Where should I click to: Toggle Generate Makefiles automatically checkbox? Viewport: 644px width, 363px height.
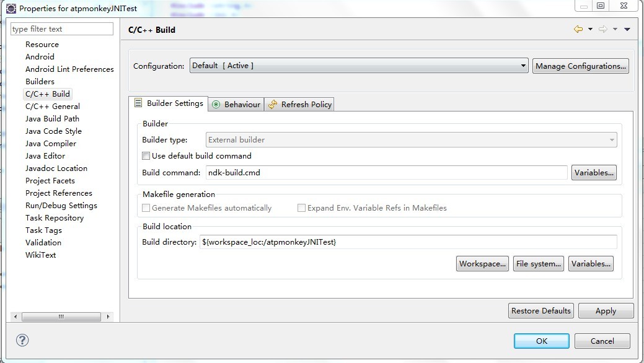click(x=146, y=208)
